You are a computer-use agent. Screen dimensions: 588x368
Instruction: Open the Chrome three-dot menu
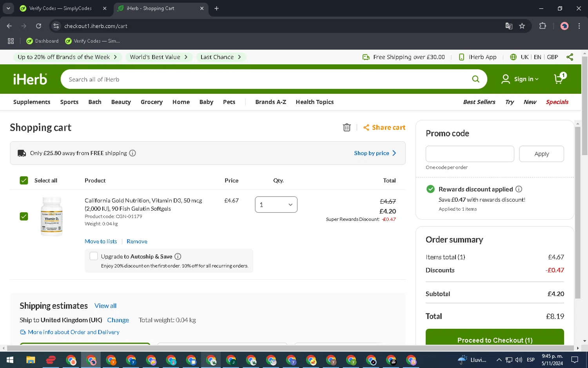pyautogui.click(x=579, y=26)
